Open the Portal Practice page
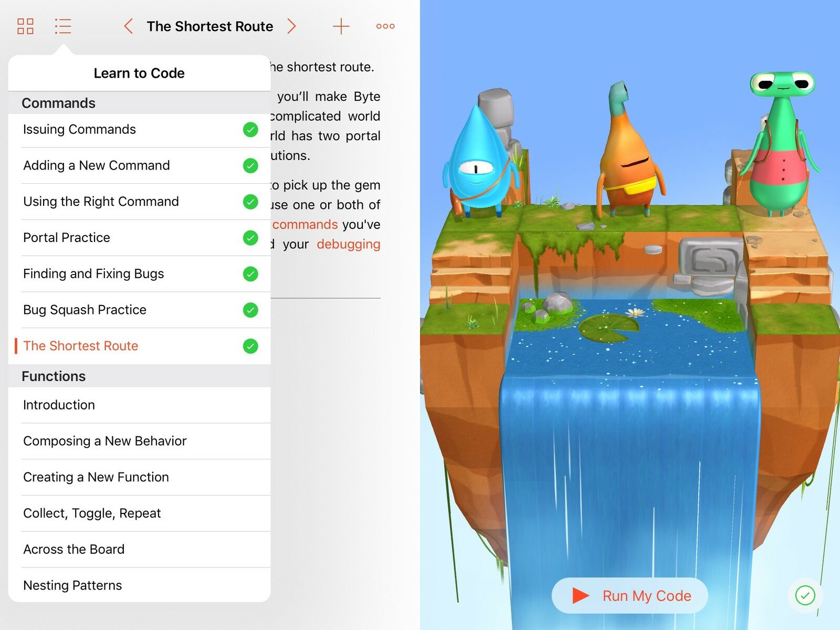840x630 pixels. tap(140, 238)
